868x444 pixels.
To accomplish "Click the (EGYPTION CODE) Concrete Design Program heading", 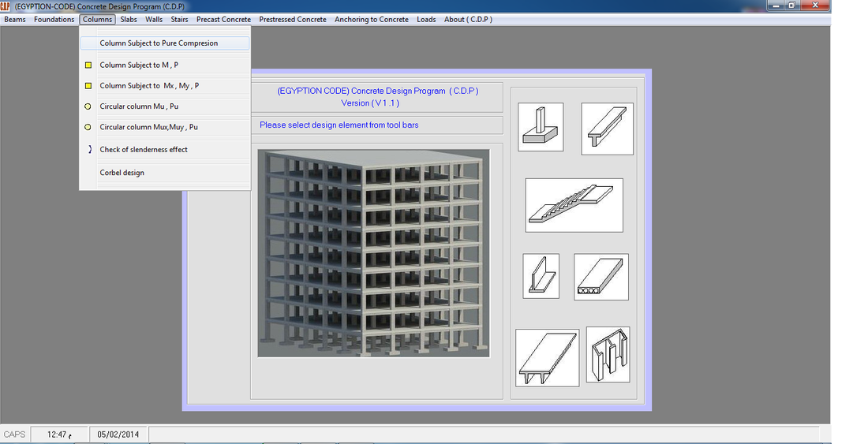I will click(377, 91).
